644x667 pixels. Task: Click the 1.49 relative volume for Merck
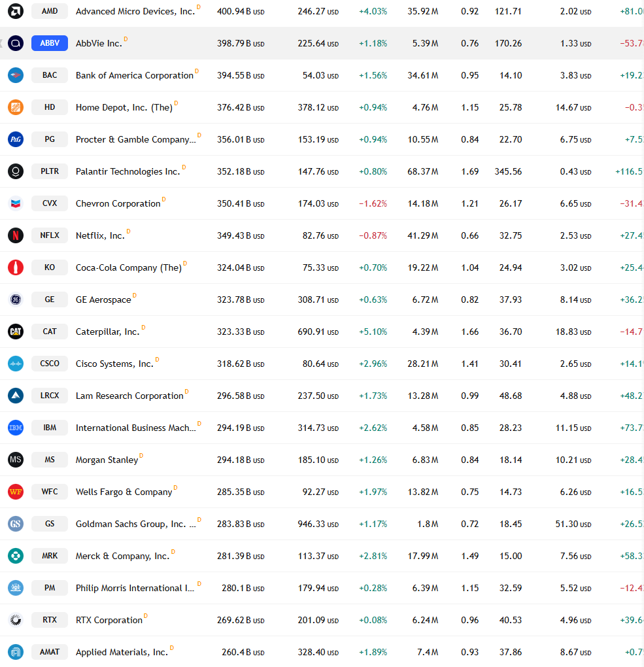[x=470, y=556]
